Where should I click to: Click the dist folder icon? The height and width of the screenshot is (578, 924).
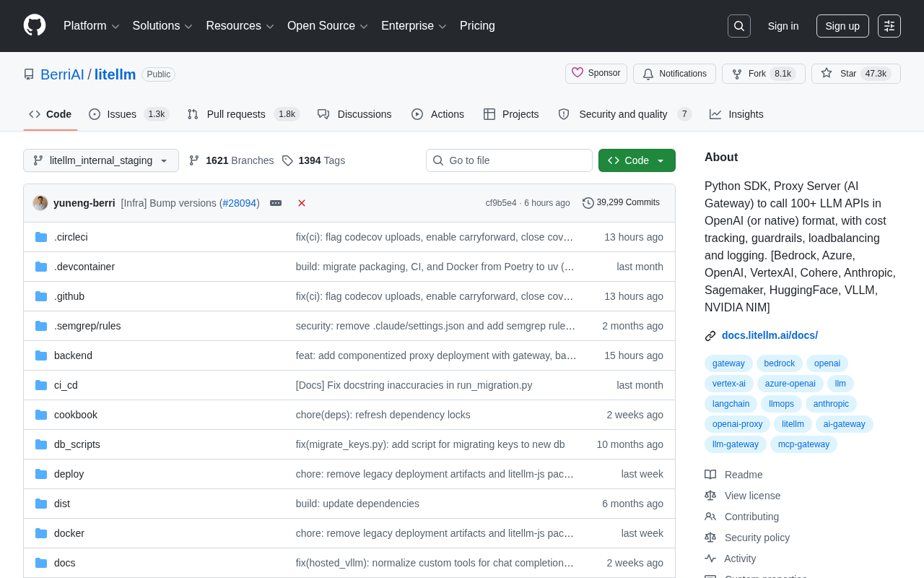[x=41, y=504]
